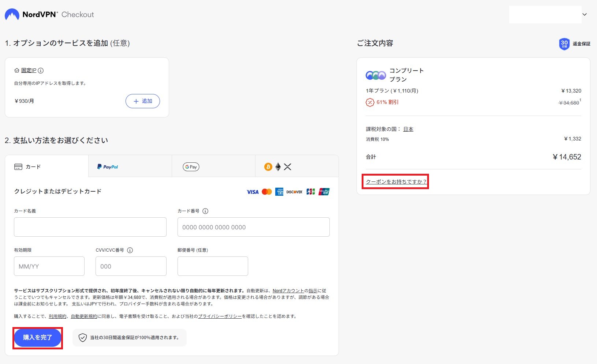Open the クーポンをお持ちですか？ link
597x364 pixels.
(396, 182)
